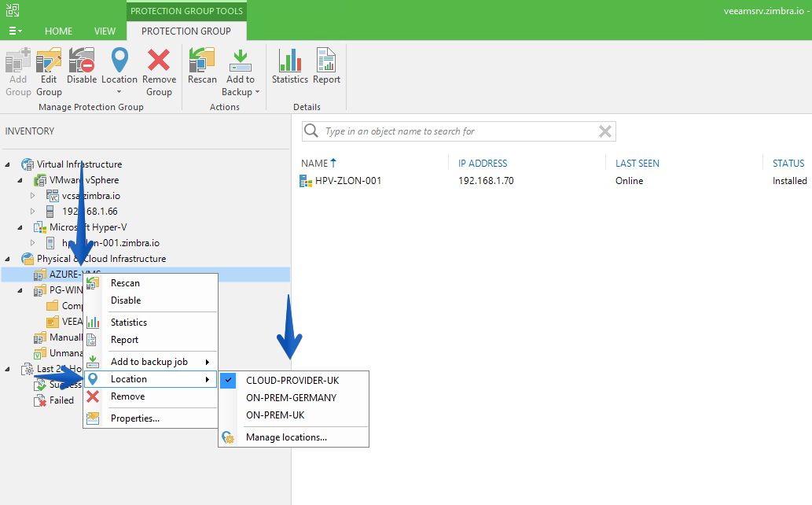Image resolution: width=812 pixels, height=505 pixels.
Task: Select the HPV-ZLON-001 row
Action: coord(553,181)
